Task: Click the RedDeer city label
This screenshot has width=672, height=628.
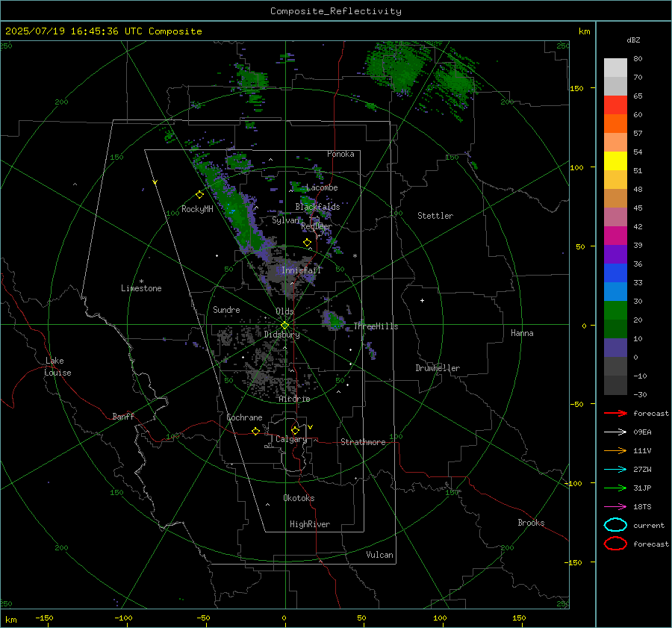Action: [317, 226]
